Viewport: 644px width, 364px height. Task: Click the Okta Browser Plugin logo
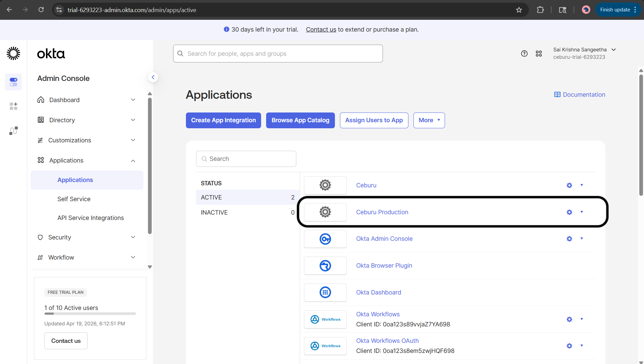(x=325, y=266)
